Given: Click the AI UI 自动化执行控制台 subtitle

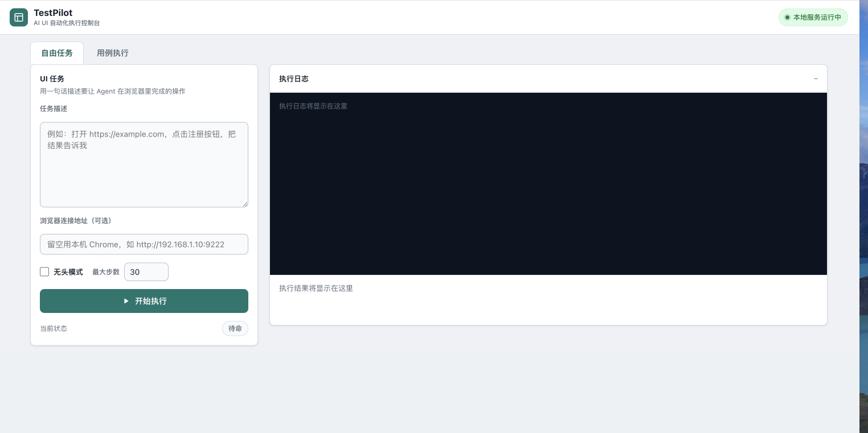Looking at the screenshot, I should tap(67, 23).
